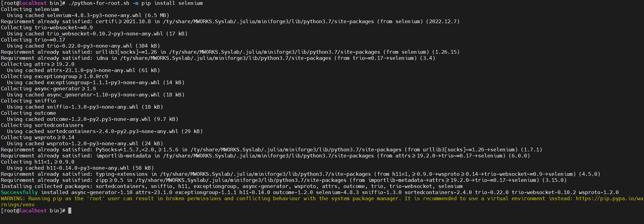The height and width of the screenshot is (224, 644).
Task: Click the cursor at the bottom prompt
Action: tap(70, 211)
